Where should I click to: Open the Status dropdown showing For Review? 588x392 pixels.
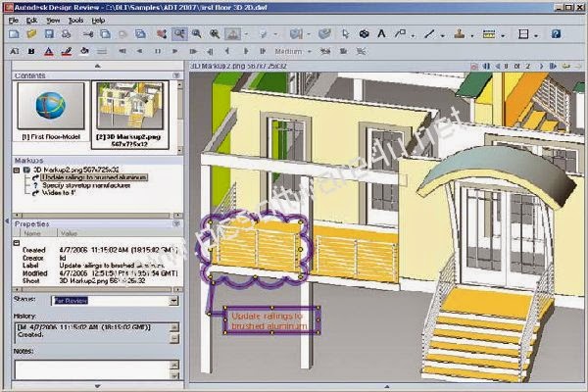click(x=115, y=301)
